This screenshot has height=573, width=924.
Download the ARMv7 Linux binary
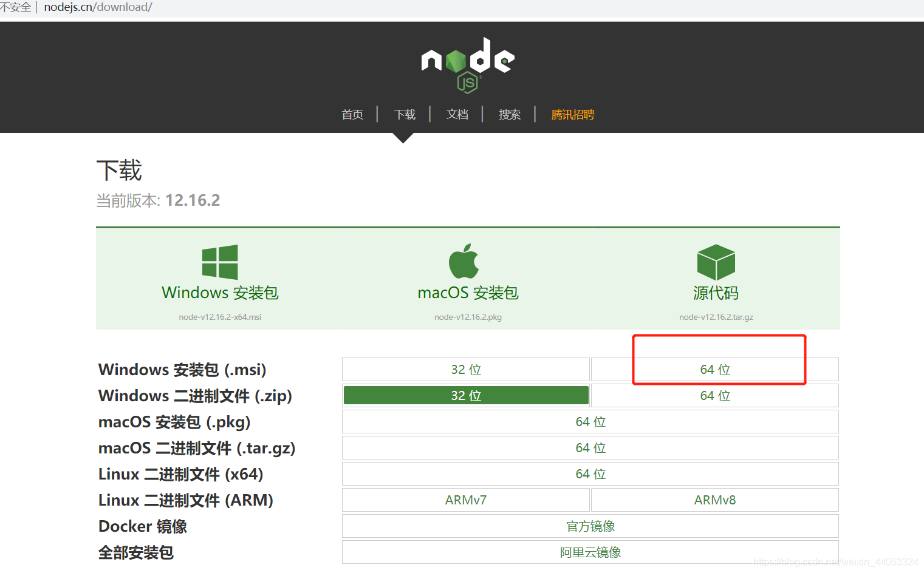pos(466,500)
